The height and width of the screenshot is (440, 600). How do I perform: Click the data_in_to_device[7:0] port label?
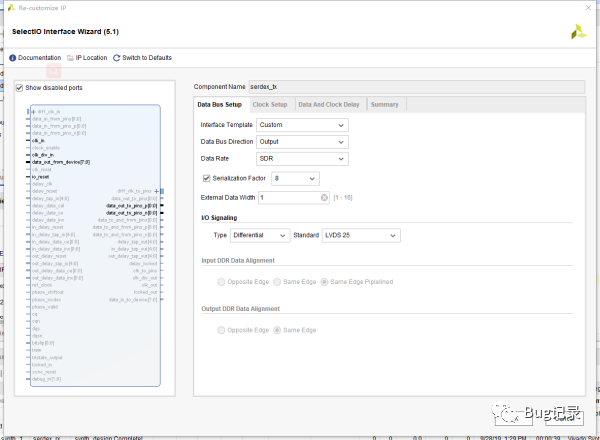tap(133, 300)
